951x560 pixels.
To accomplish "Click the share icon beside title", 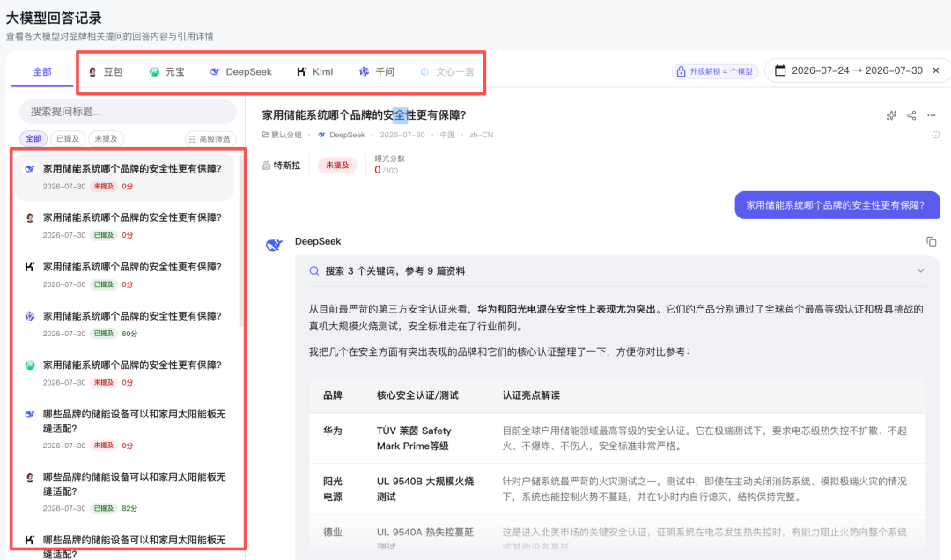I will point(911,115).
